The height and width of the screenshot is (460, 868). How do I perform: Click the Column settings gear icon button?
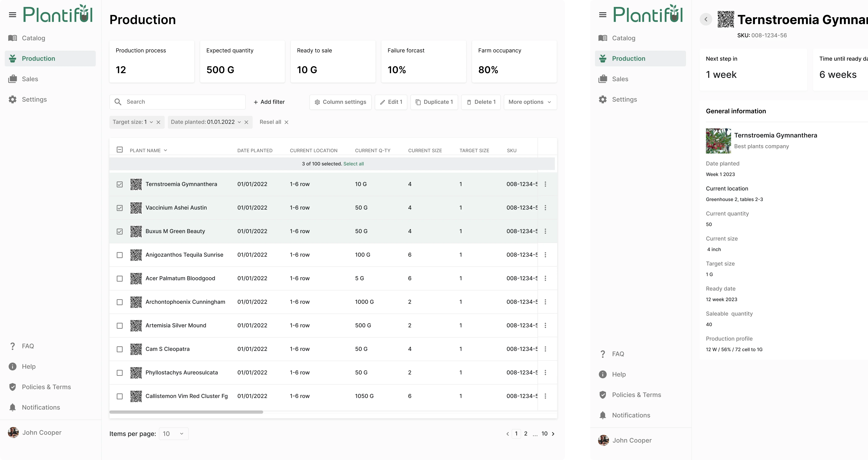(340, 102)
